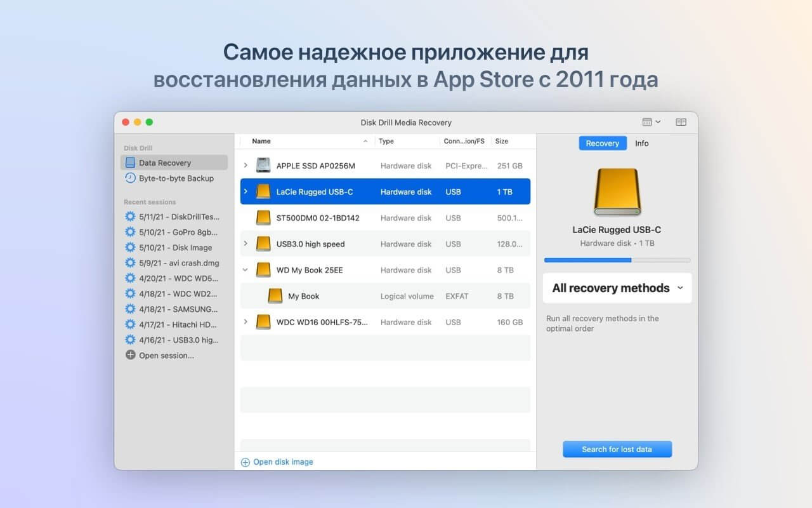The width and height of the screenshot is (812, 508).
Task: Expand the APPLE SSD AP0256M row
Action: (246, 165)
